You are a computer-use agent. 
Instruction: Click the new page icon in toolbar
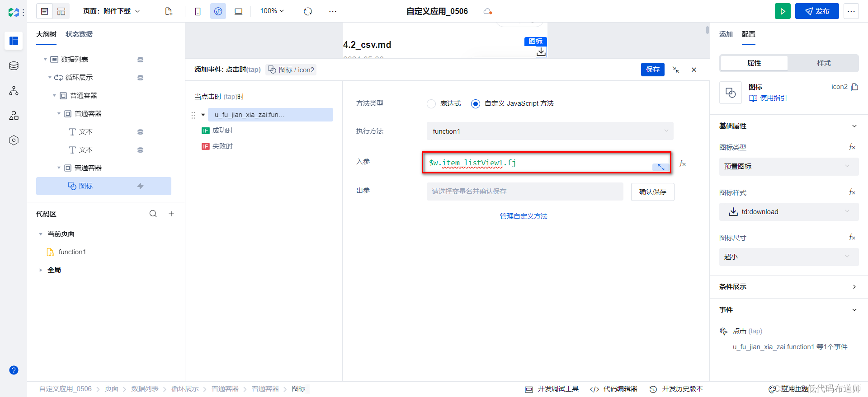pyautogui.click(x=169, y=11)
